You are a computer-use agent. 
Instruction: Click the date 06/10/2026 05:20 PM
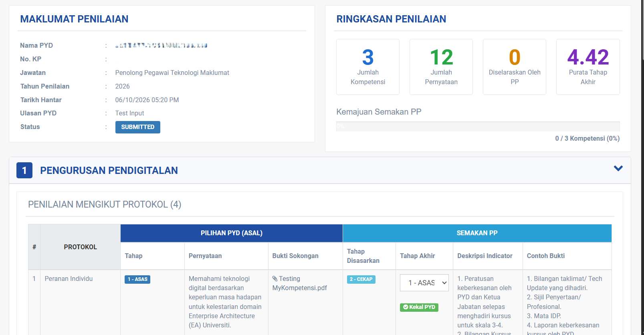pyautogui.click(x=147, y=100)
